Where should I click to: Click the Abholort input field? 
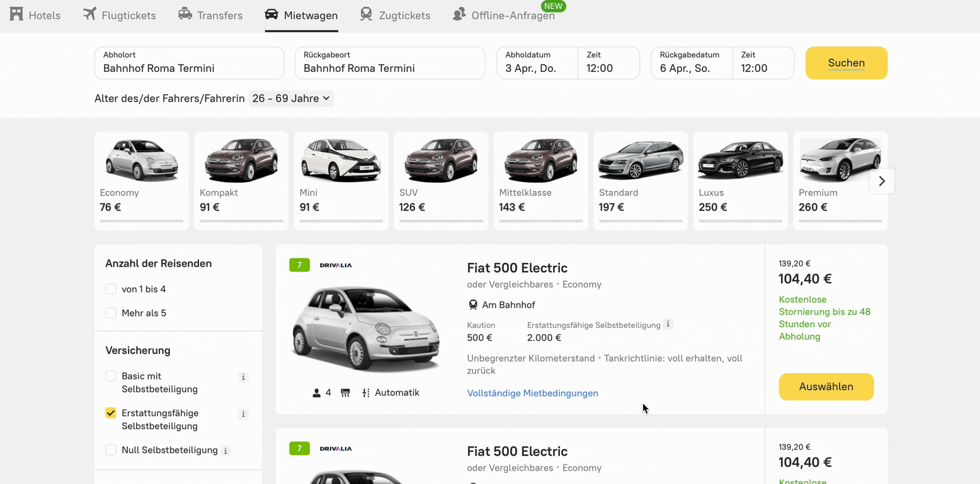[x=189, y=63]
